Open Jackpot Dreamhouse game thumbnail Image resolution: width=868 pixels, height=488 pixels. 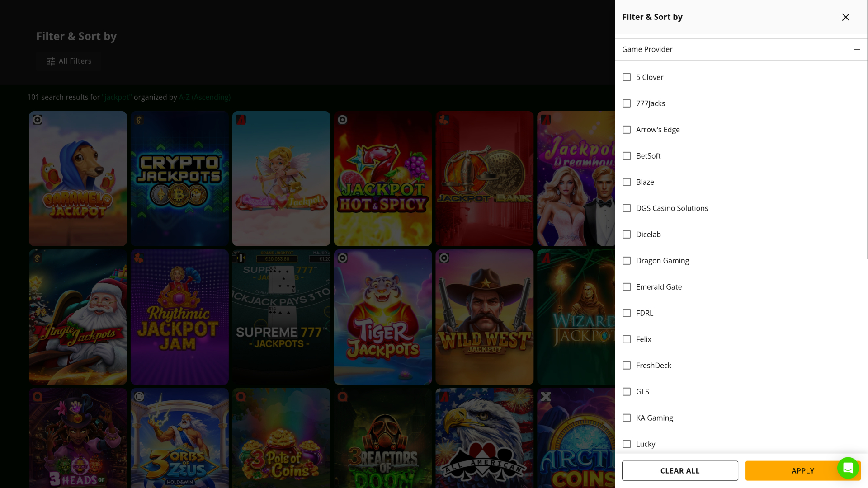click(x=576, y=178)
